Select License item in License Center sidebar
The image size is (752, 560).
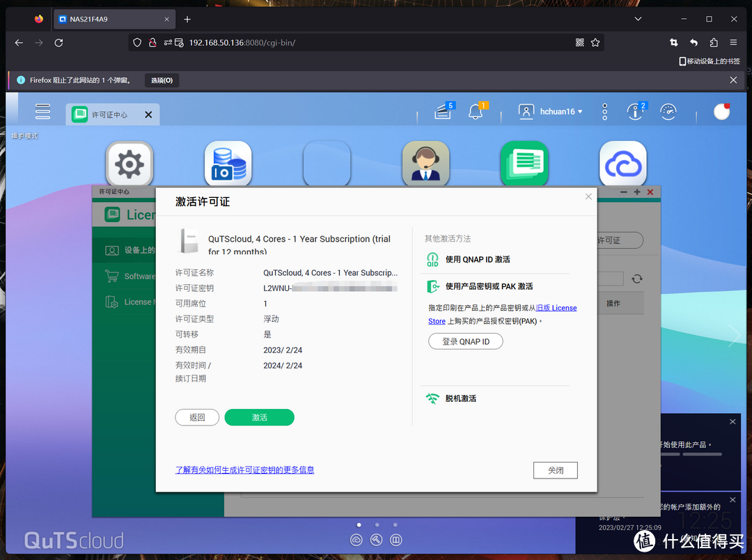coord(125,302)
